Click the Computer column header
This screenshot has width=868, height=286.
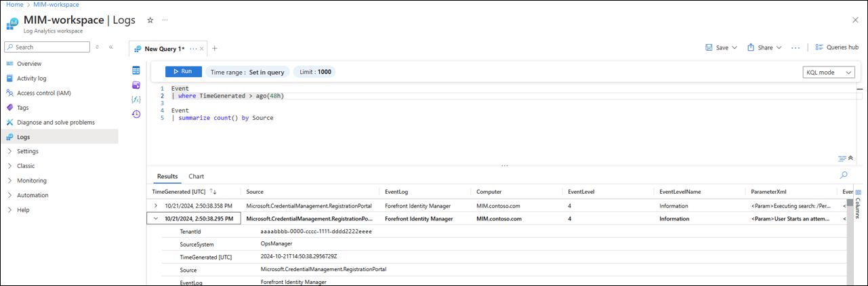pyautogui.click(x=489, y=192)
